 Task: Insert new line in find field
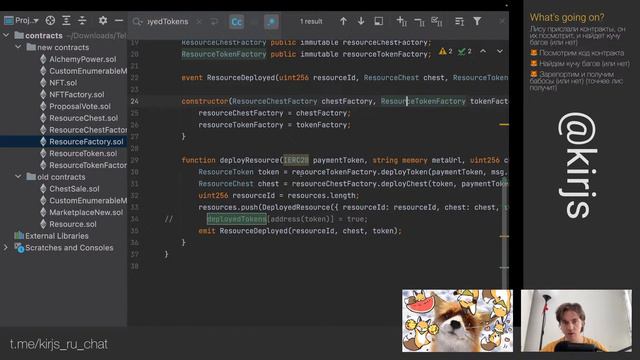(214, 21)
